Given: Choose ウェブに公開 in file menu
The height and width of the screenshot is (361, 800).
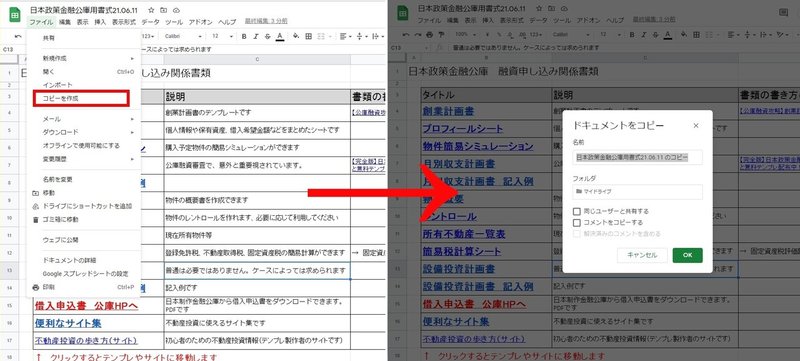Looking at the screenshot, I should (x=84, y=240).
